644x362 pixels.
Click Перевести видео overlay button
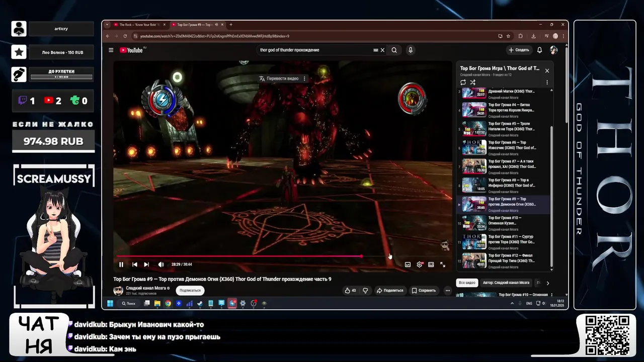pos(279,78)
